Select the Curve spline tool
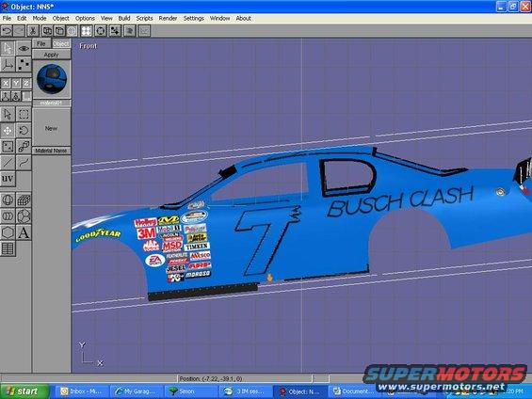 24,163
